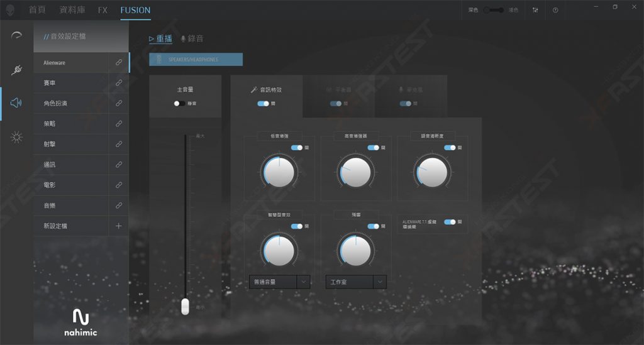
Task: Go to the 首頁 tab
Action: (37, 10)
